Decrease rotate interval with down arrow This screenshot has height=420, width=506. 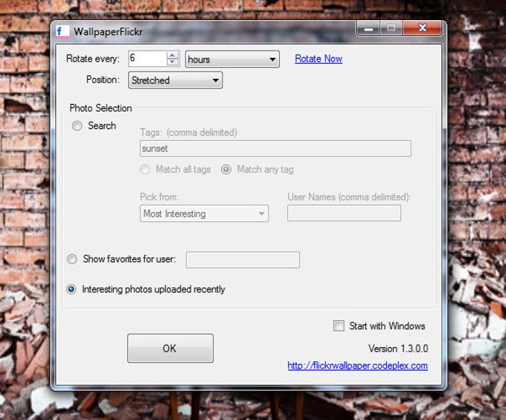point(173,62)
